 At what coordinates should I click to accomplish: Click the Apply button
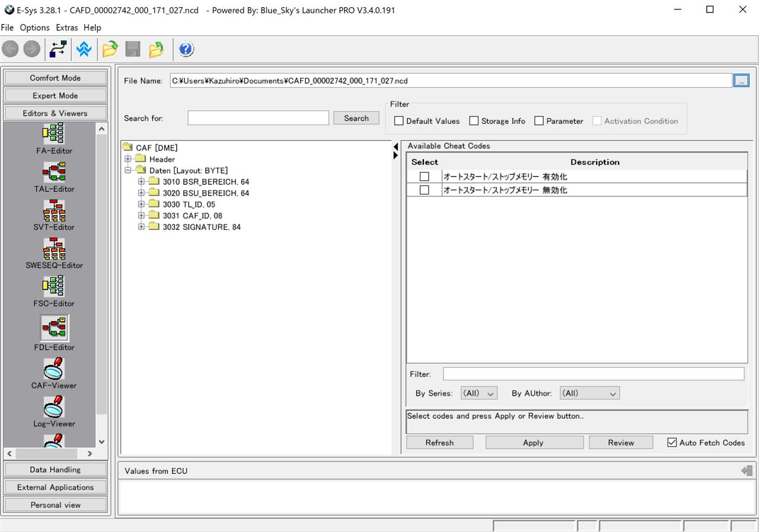click(x=534, y=443)
